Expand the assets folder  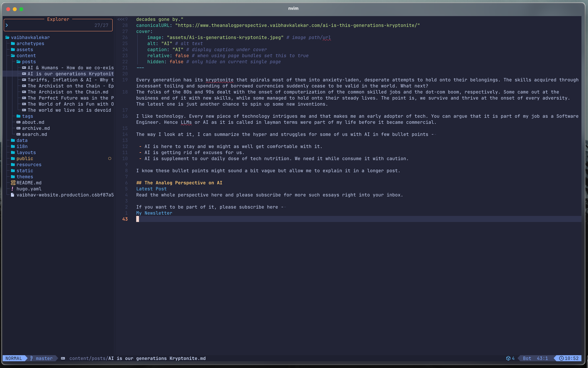point(24,50)
